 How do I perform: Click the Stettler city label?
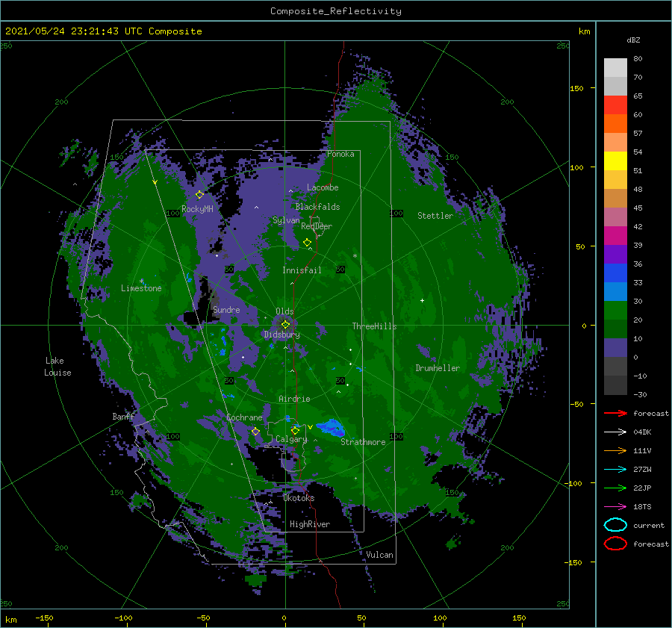435,216
